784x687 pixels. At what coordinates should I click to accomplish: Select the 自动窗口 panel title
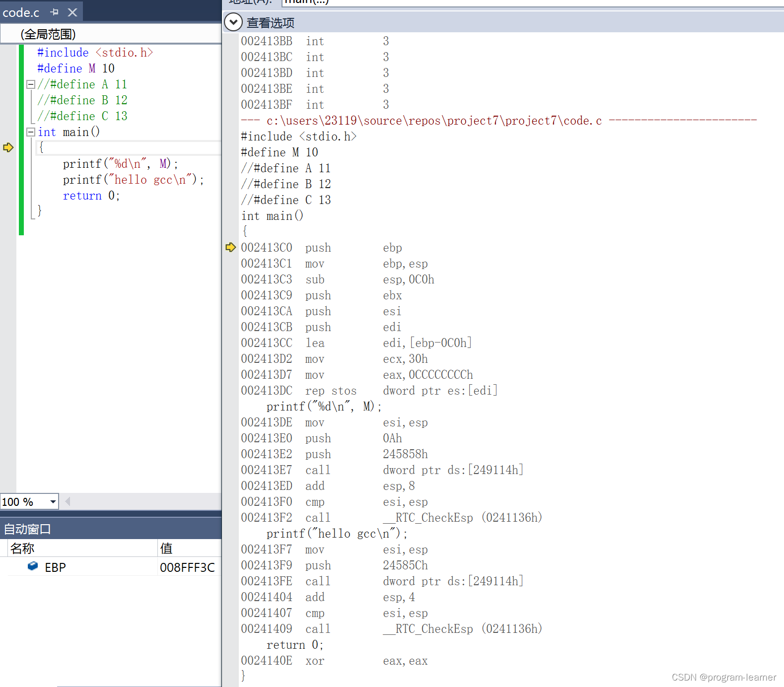(x=28, y=529)
